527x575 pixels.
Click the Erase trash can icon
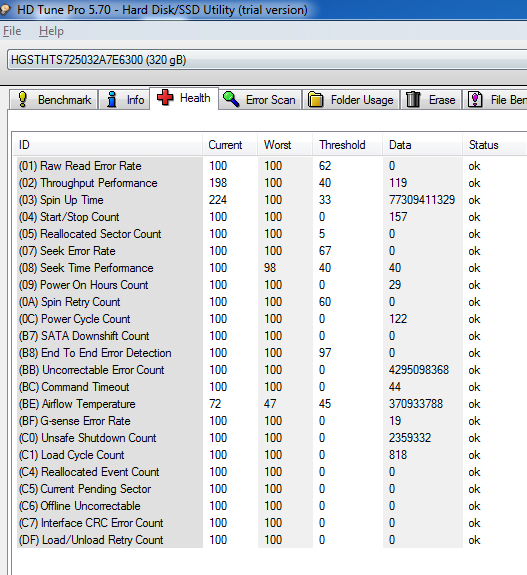(413, 99)
